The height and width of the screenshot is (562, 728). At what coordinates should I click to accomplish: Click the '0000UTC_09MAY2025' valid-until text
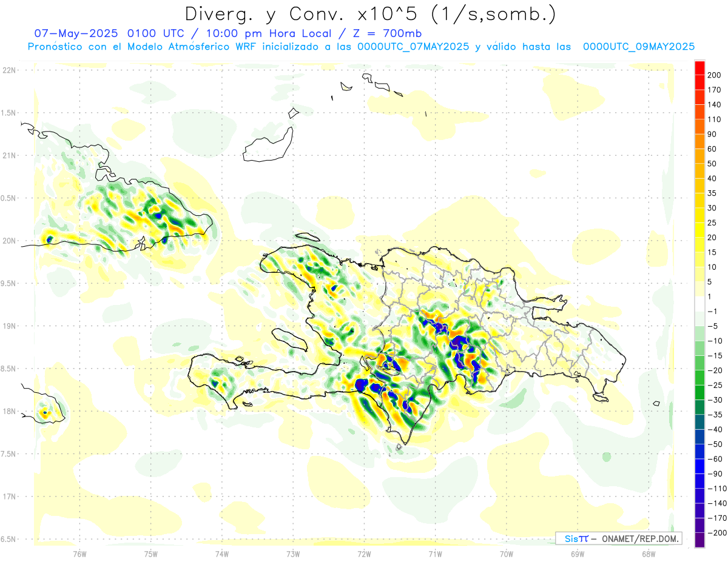639,47
